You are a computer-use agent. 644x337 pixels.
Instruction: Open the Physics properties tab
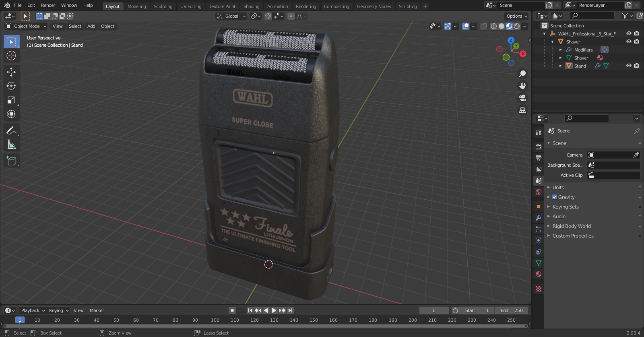click(x=539, y=240)
